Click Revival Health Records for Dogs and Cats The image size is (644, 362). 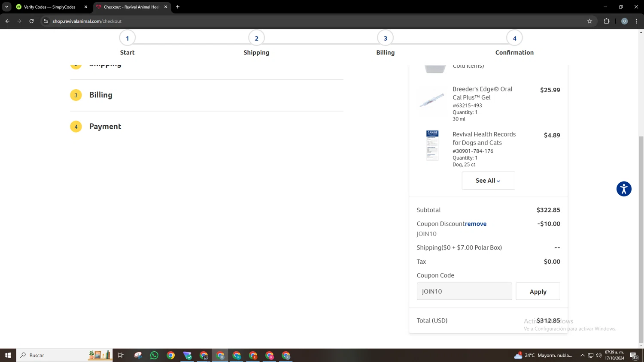[484, 139]
